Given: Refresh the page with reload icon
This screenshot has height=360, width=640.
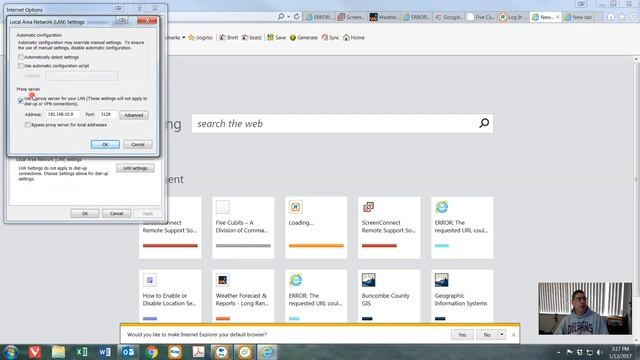Looking at the screenshot, I should click(297, 17).
